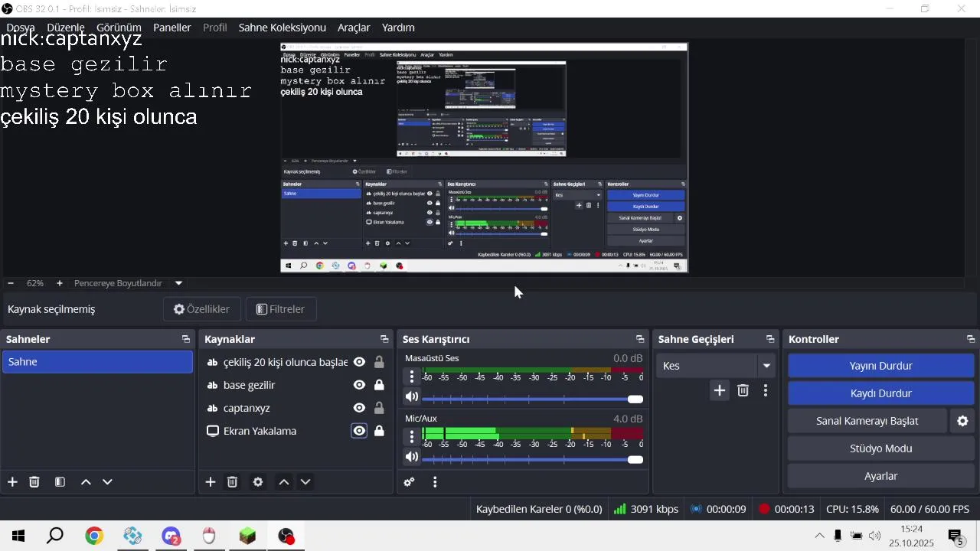
Task: Hide the Ekran Yakalama source
Action: [x=359, y=431]
